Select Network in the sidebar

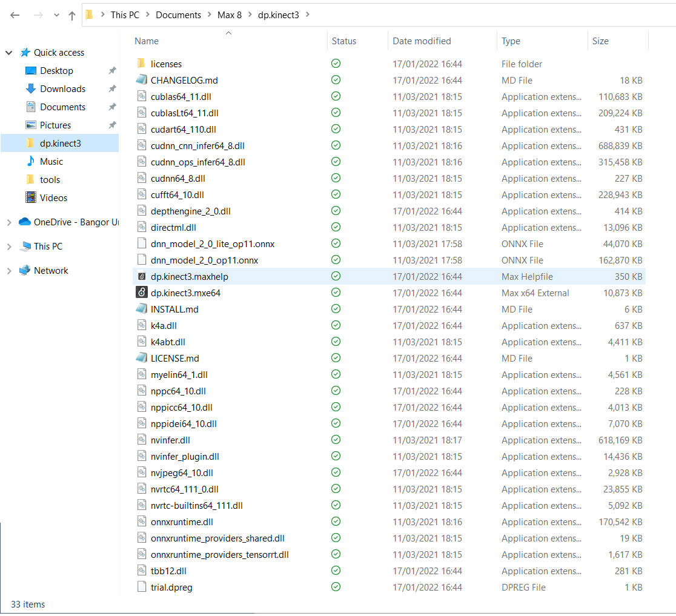[x=51, y=271]
